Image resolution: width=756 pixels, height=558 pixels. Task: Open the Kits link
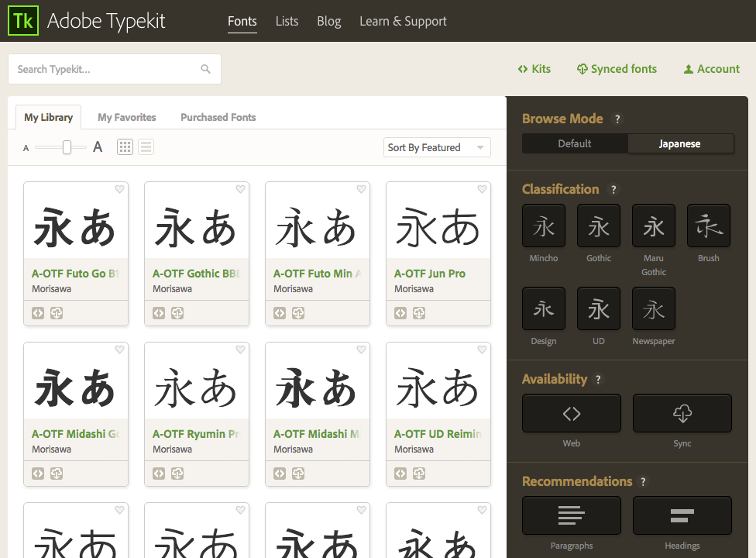[534, 69]
